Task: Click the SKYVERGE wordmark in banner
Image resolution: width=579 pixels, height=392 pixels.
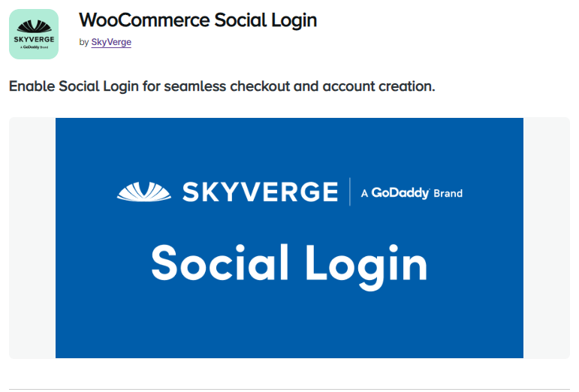Action: pos(261,192)
